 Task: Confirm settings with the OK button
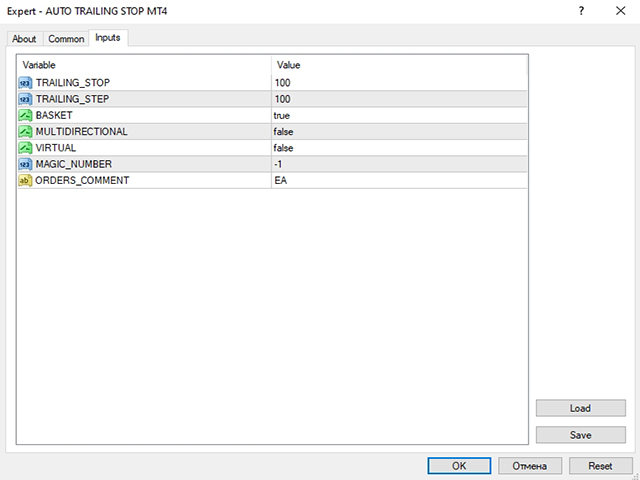[x=459, y=466]
